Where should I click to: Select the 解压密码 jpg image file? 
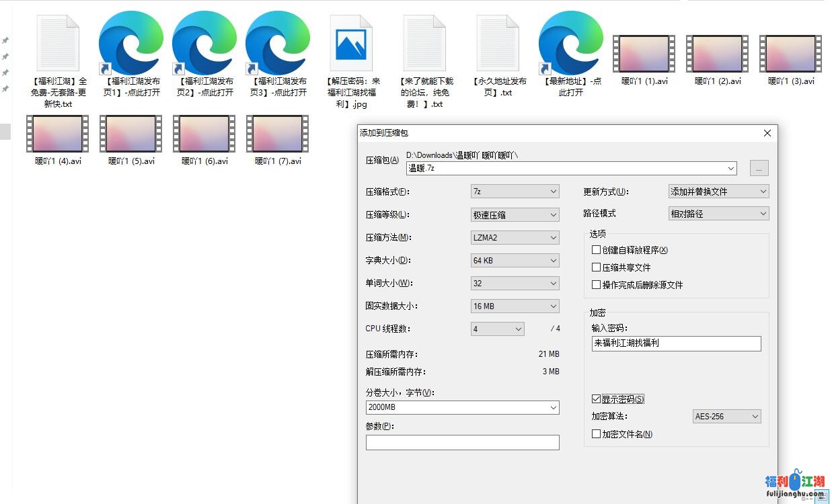click(351, 44)
